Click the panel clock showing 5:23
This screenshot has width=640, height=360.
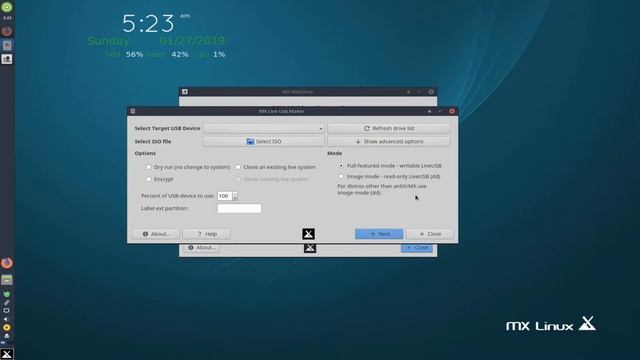(7, 18)
